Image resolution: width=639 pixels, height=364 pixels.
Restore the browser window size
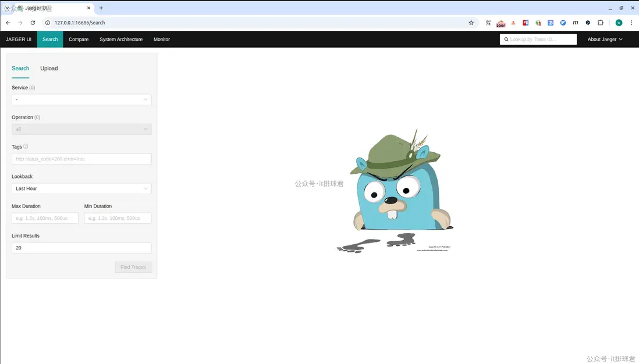622,8
